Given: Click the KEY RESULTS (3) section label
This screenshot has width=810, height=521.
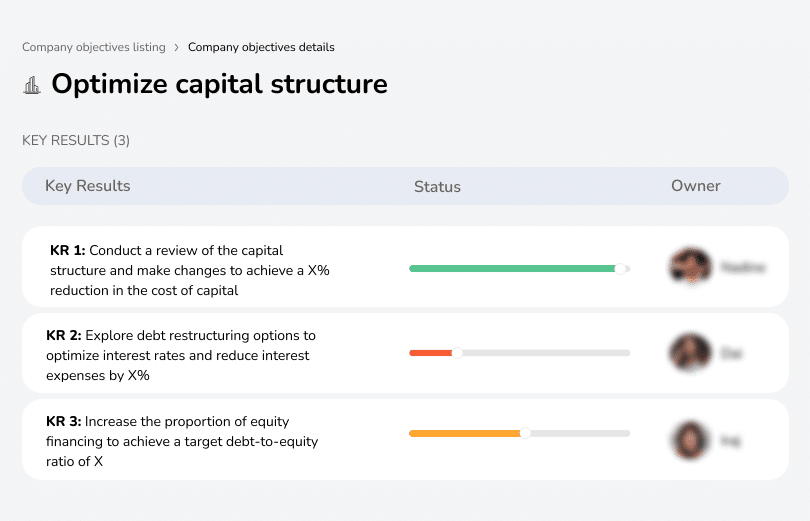Looking at the screenshot, I should click(x=76, y=141).
